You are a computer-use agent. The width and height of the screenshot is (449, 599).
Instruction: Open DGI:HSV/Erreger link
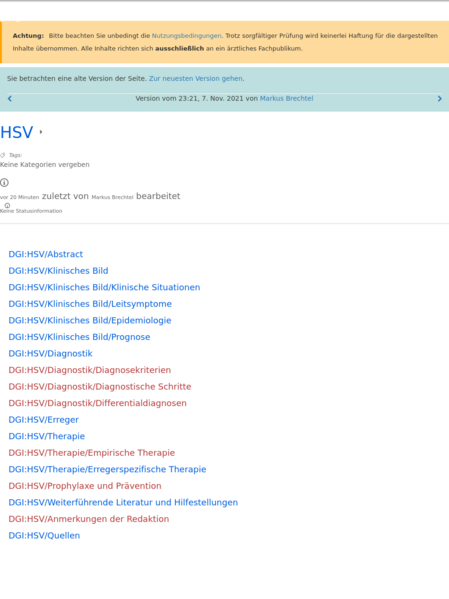(x=44, y=419)
